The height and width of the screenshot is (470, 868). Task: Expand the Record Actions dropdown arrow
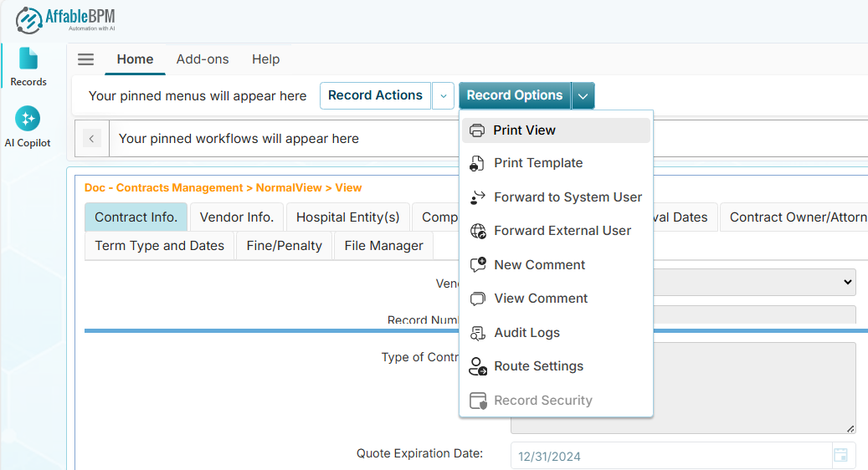[x=444, y=96]
